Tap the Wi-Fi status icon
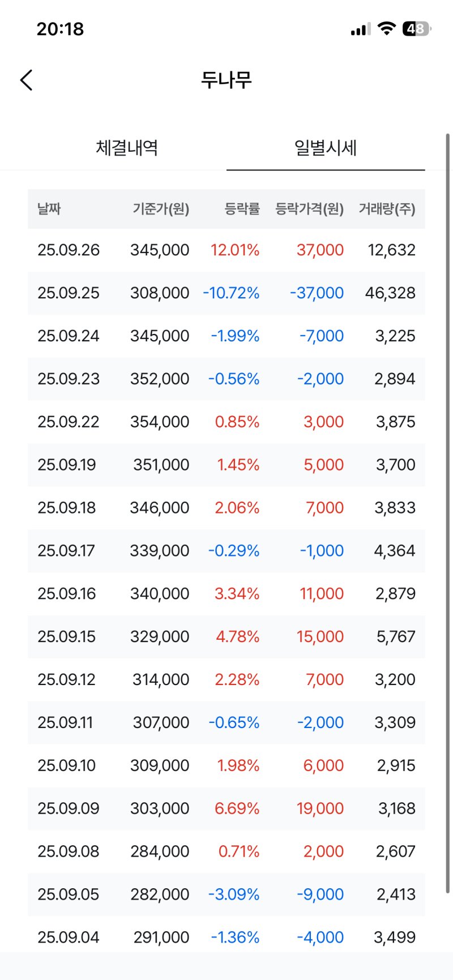 point(386,29)
